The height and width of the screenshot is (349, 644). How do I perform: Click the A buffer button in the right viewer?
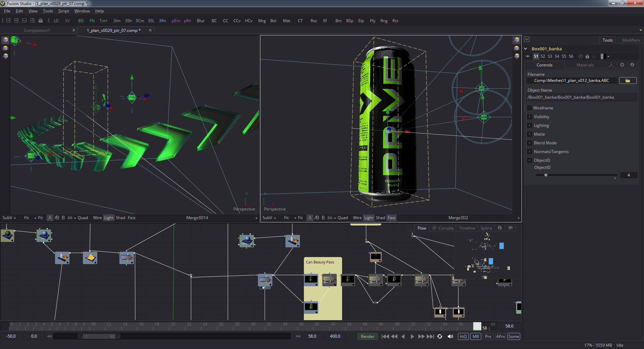[x=310, y=218]
